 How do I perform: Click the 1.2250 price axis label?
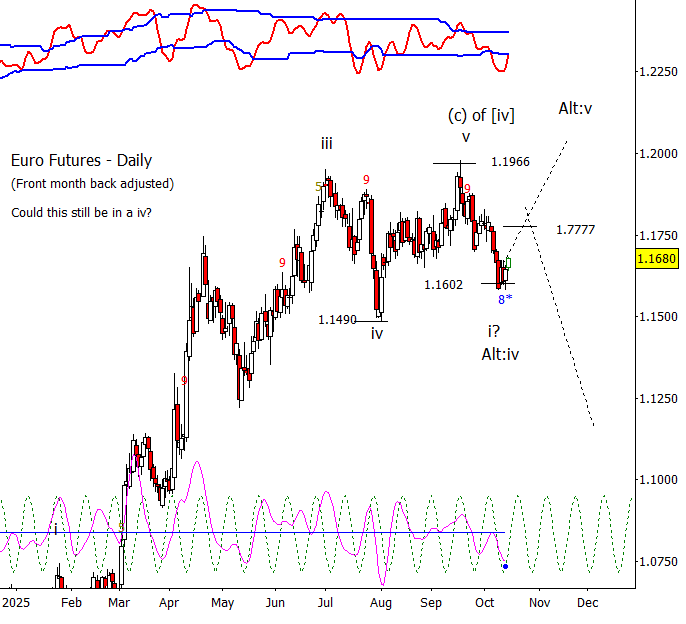tap(658, 72)
